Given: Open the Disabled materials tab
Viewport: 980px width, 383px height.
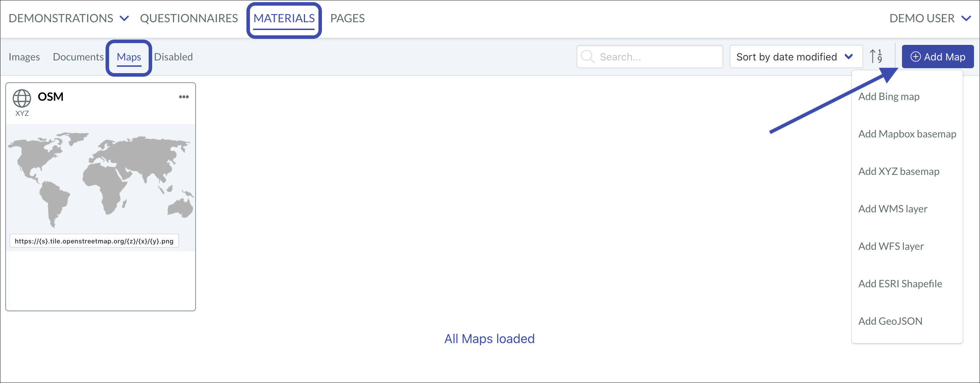Looking at the screenshot, I should (x=173, y=57).
